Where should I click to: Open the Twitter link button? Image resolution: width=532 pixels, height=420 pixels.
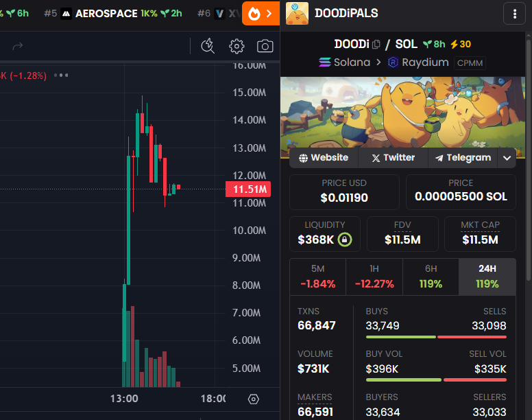click(394, 158)
